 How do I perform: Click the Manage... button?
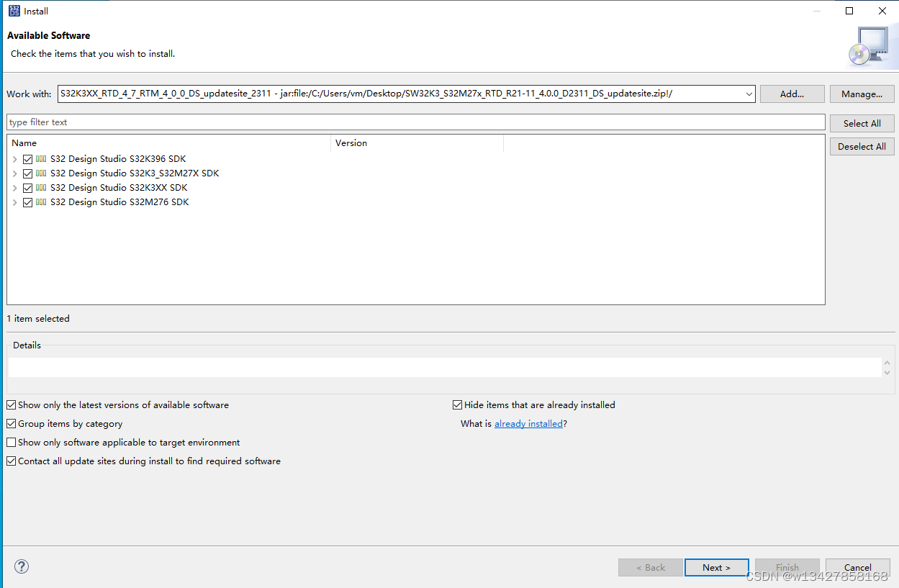862,94
